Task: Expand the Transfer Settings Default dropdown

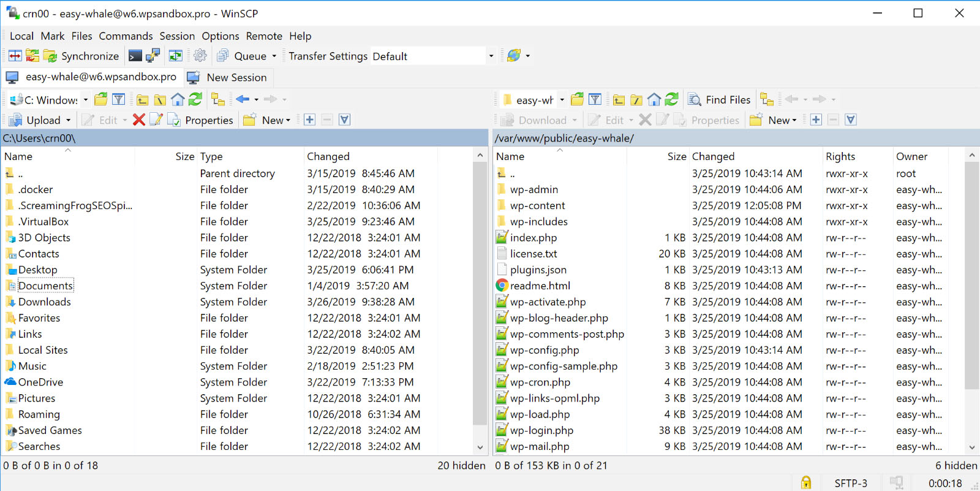Action: coord(491,56)
